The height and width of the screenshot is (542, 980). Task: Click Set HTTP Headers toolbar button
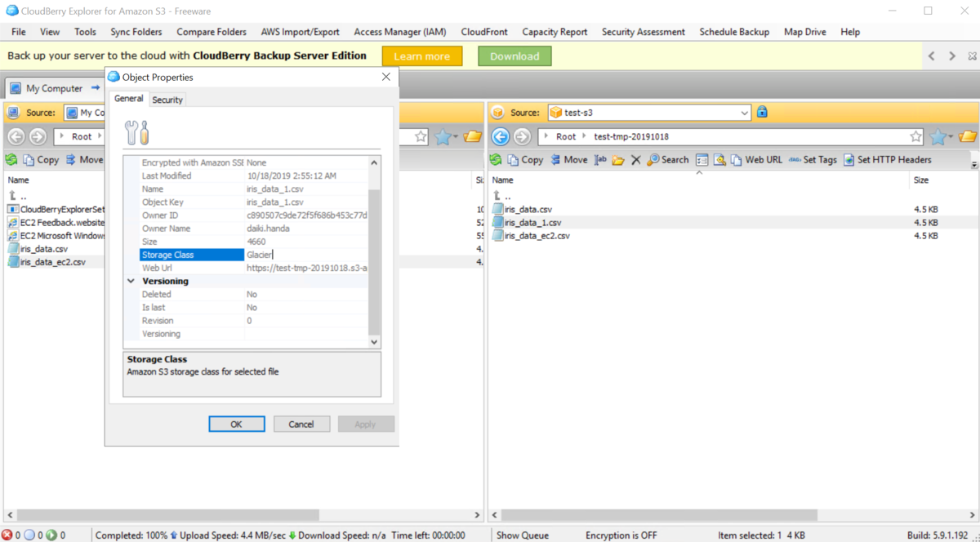pos(888,160)
